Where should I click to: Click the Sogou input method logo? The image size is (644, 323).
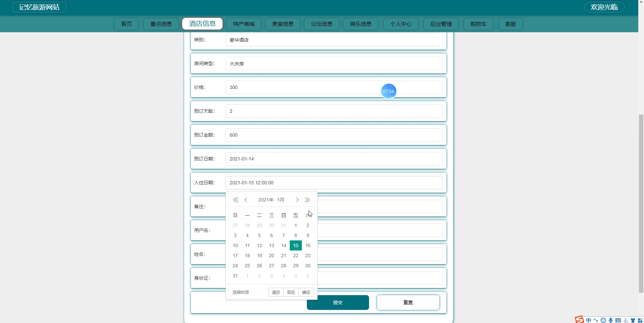click(579, 320)
